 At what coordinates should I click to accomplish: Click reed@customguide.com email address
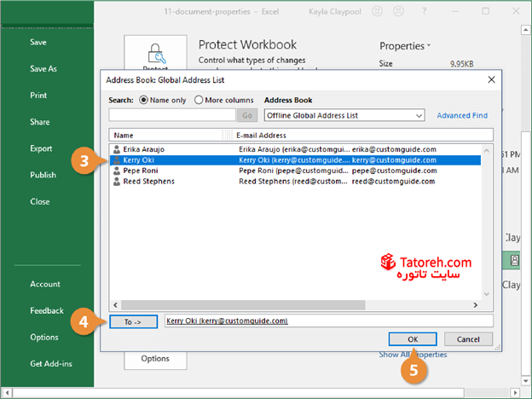tap(393, 182)
